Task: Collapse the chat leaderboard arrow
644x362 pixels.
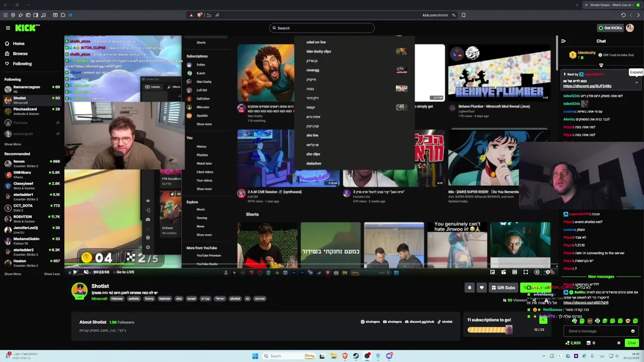Action: pyautogui.click(x=601, y=65)
